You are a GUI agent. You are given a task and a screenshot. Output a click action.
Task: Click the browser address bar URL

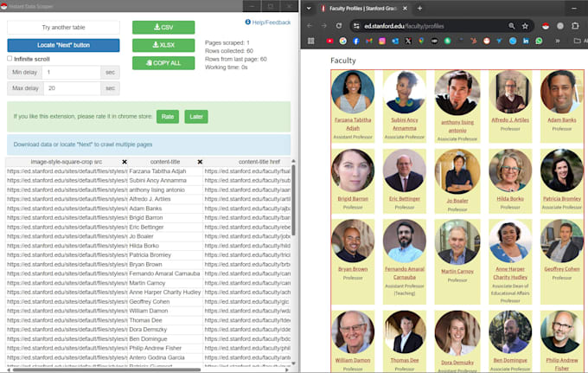(x=405, y=26)
